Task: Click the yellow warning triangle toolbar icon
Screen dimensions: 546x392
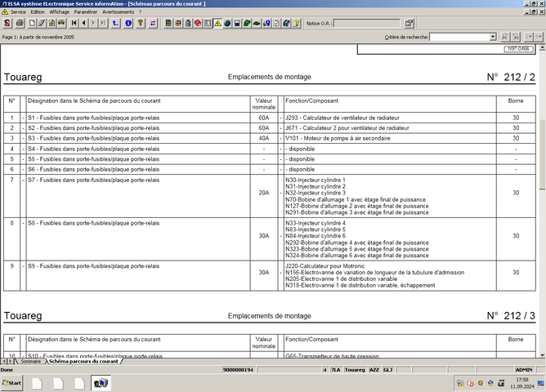Action: (217, 24)
